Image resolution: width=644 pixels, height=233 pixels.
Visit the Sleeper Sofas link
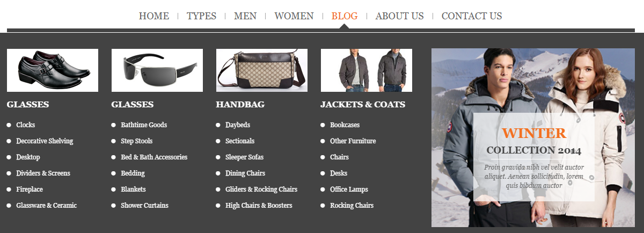coord(244,157)
